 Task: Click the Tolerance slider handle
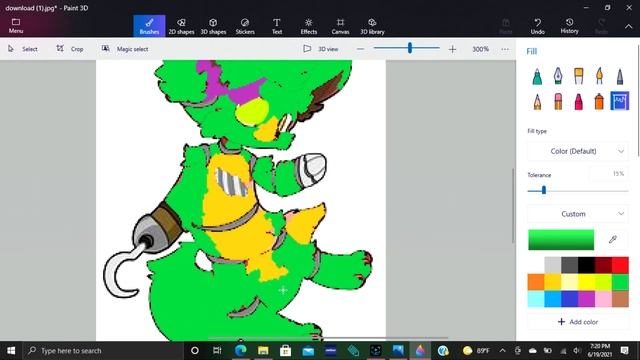(x=544, y=190)
